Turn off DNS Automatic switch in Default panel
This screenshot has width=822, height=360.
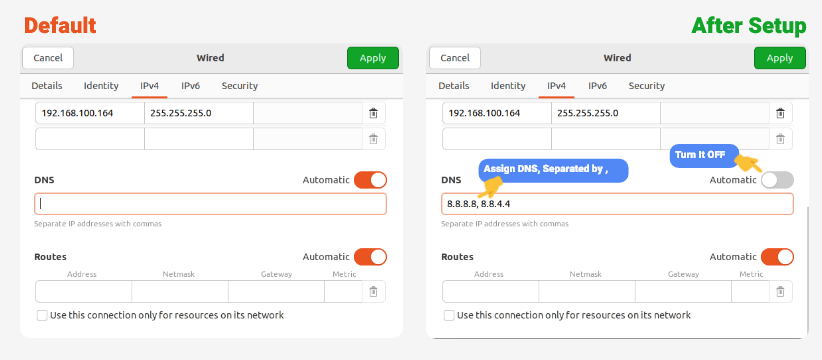click(370, 180)
